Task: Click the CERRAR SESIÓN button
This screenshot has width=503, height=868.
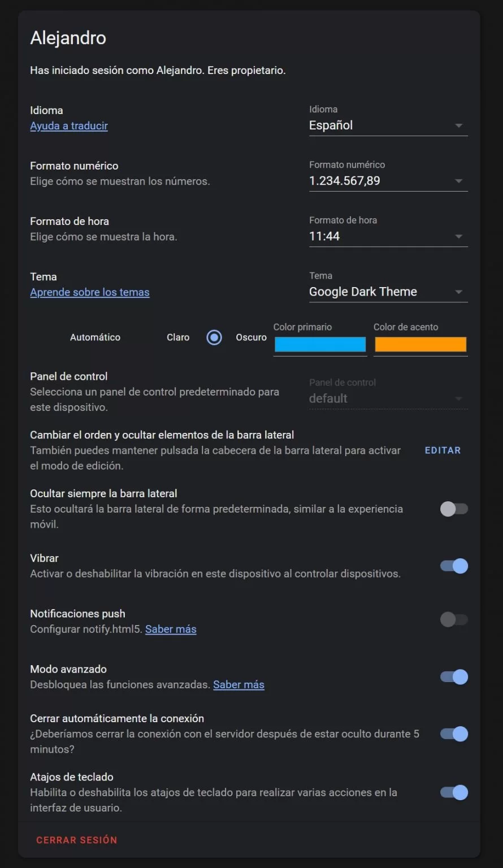Action: [77, 840]
